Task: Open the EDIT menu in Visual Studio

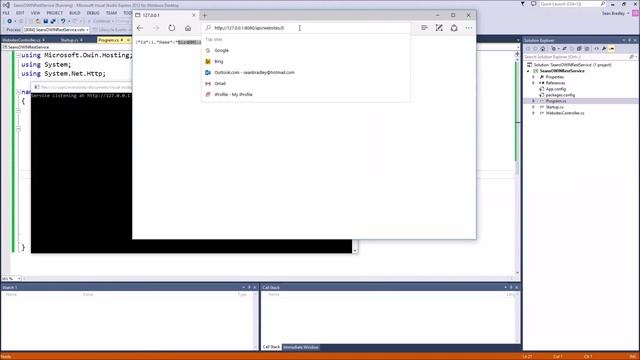Action: tap(20, 13)
